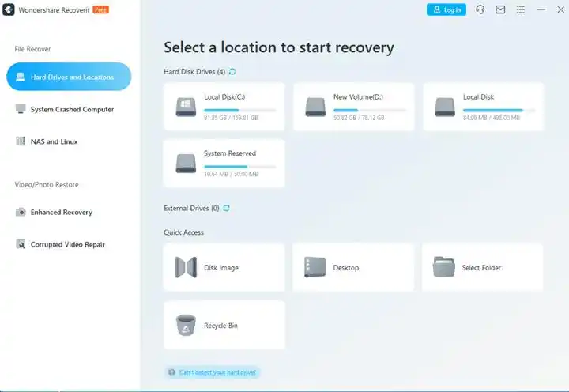Image resolution: width=569 pixels, height=392 pixels.
Task: Click Select Folder to browse
Action: tap(483, 268)
